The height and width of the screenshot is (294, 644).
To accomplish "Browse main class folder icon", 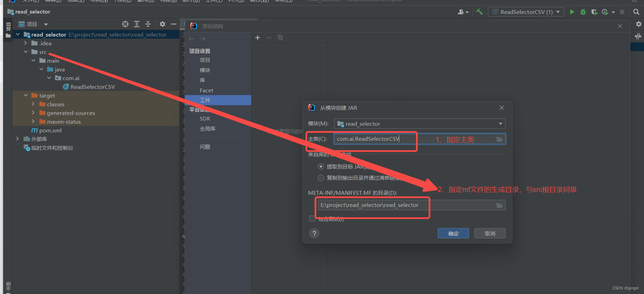I will 500,139.
